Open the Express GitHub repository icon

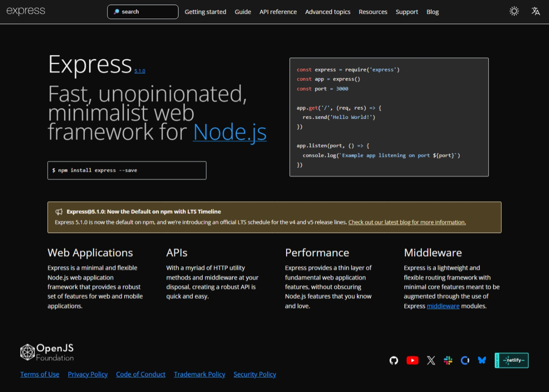394,360
